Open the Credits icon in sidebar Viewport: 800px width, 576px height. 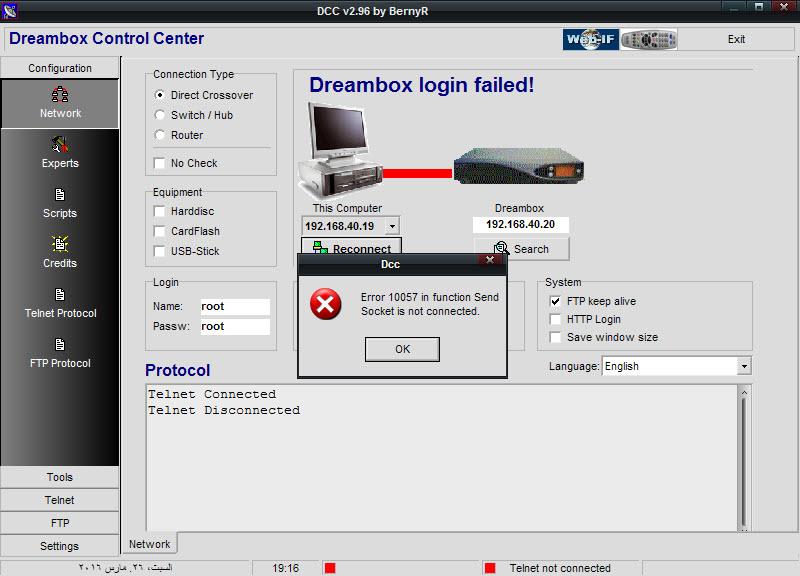click(x=60, y=244)
